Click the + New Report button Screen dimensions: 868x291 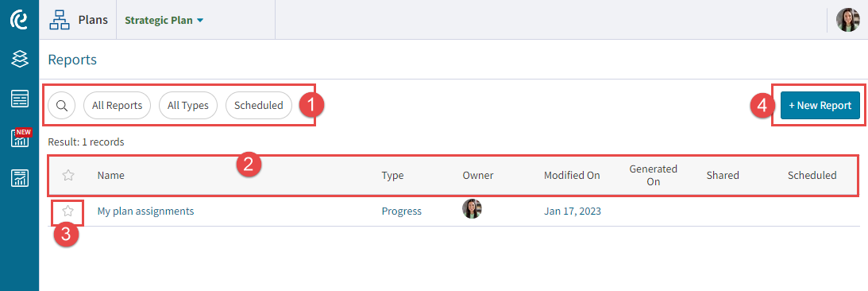click(x=820, y=105)
